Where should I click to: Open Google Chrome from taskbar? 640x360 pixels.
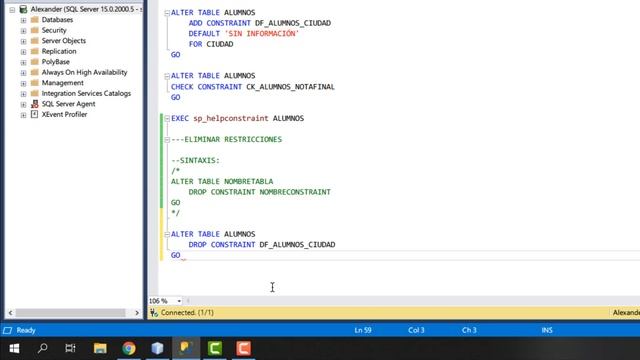(129, 348)
